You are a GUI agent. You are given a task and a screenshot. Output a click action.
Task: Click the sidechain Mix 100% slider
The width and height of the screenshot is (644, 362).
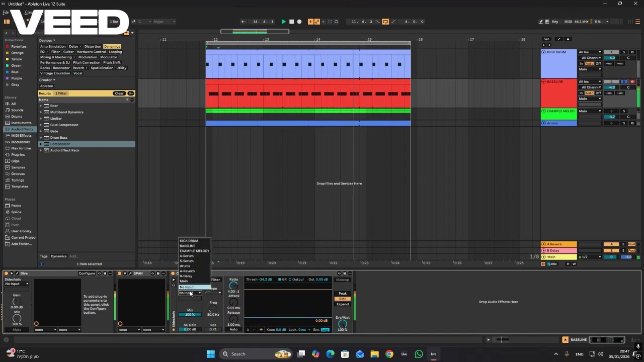point(190,315)
